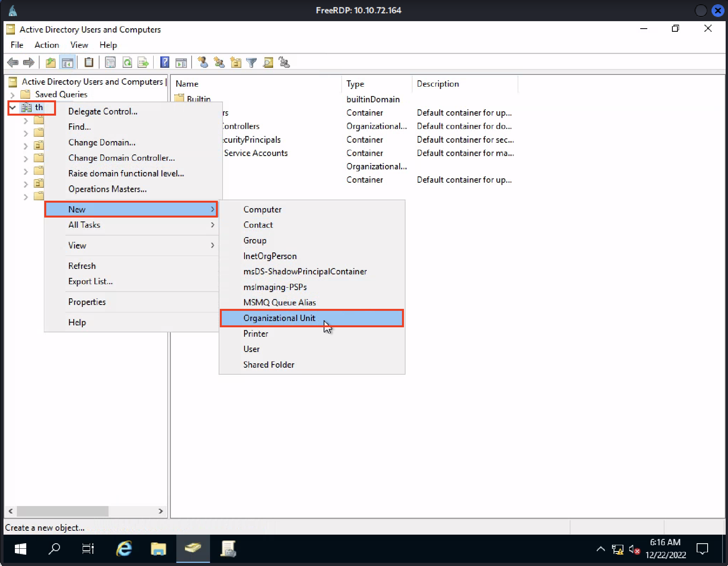The width and height of the screenshot is (728, 566).
Task: Open the Help menu in menu bar
Action: click(108, 45)
